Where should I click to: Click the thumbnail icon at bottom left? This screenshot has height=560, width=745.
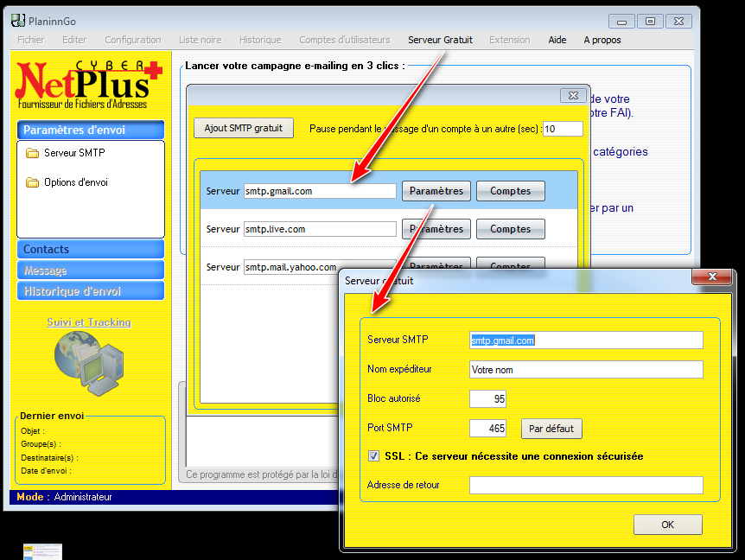point(42,551)
